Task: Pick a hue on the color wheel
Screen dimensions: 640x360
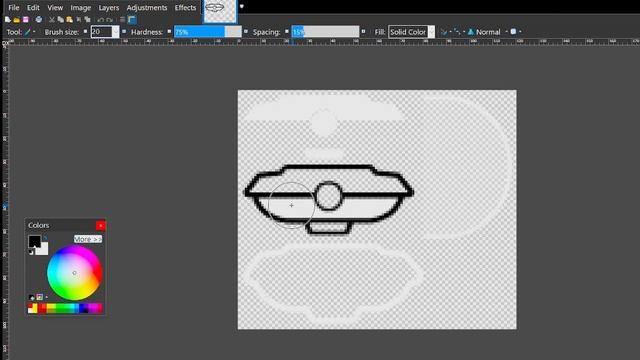Action: click(x=74, y=273)
